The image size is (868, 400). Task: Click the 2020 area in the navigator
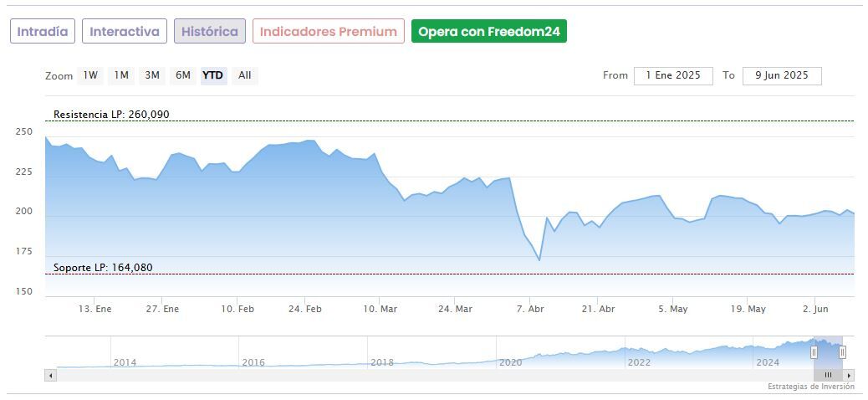[x=510, y=360]
